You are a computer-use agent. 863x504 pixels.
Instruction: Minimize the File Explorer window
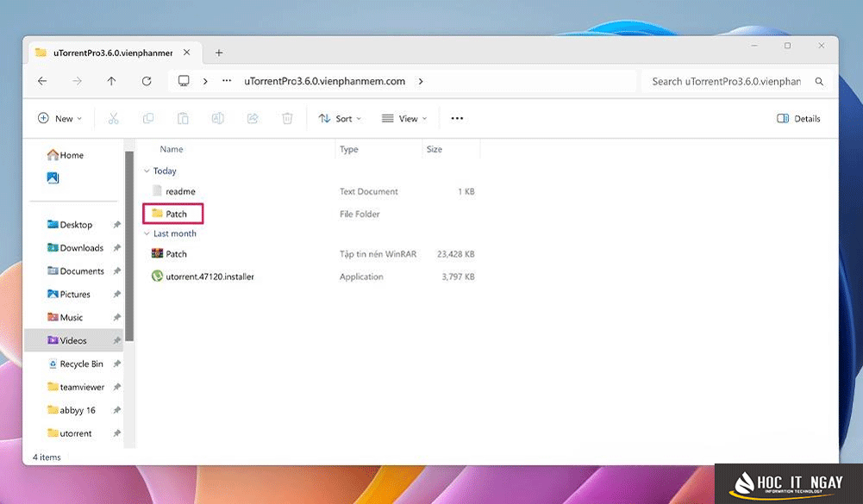[754, 46]
